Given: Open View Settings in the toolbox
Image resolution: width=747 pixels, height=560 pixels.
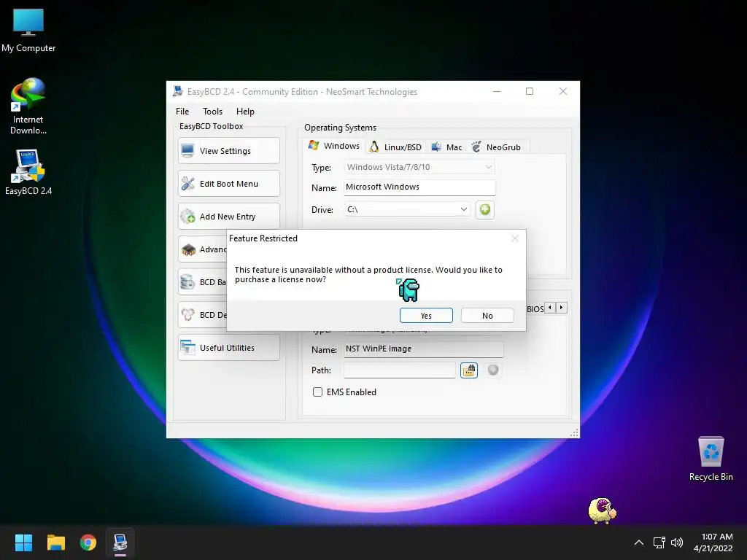Looking at the screenshot, I should [228, 150].
